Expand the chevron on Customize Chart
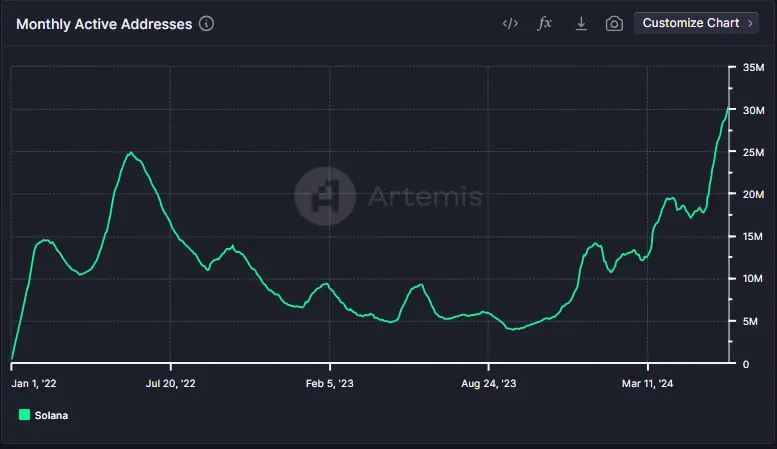 750,23
